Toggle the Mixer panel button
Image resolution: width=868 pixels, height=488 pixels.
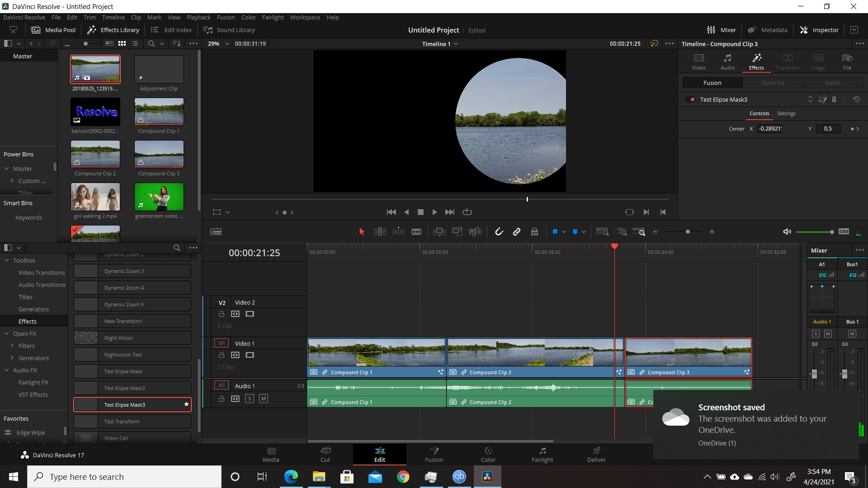click(722, 30)
